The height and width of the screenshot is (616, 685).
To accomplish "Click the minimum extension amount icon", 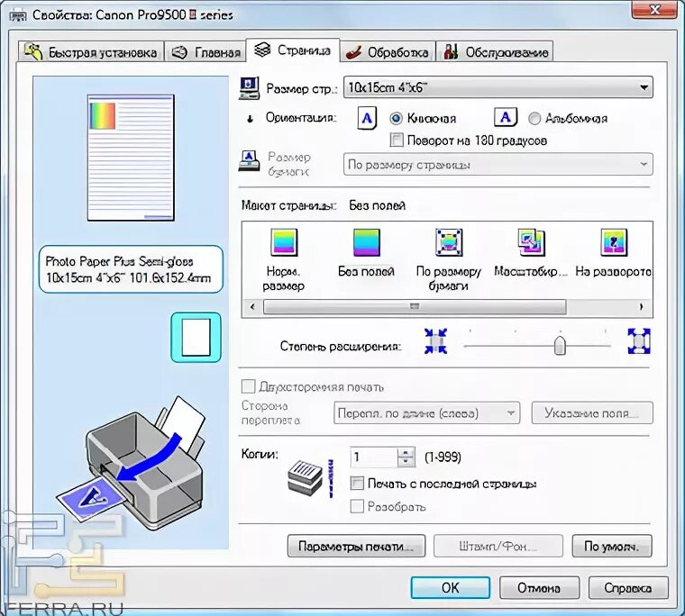I will pos(435,341).
